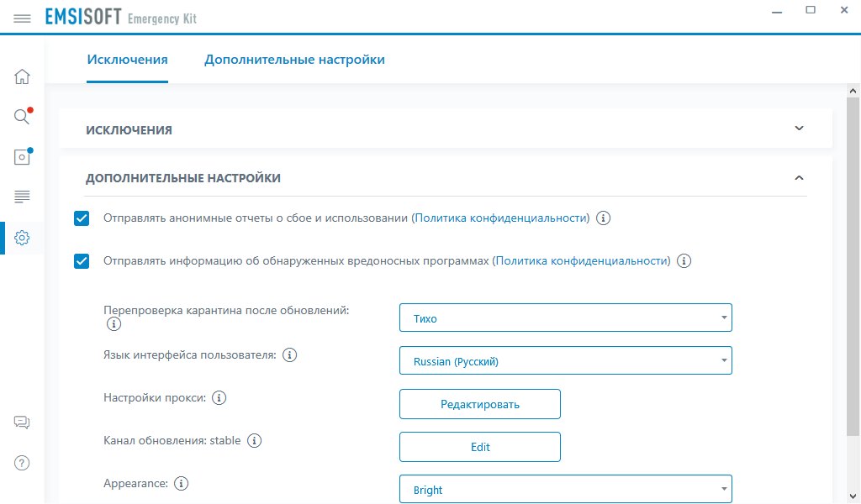Show info for detected malware reporting option
The width and height of the screenshot is (861, 504).
coord(684,261)
